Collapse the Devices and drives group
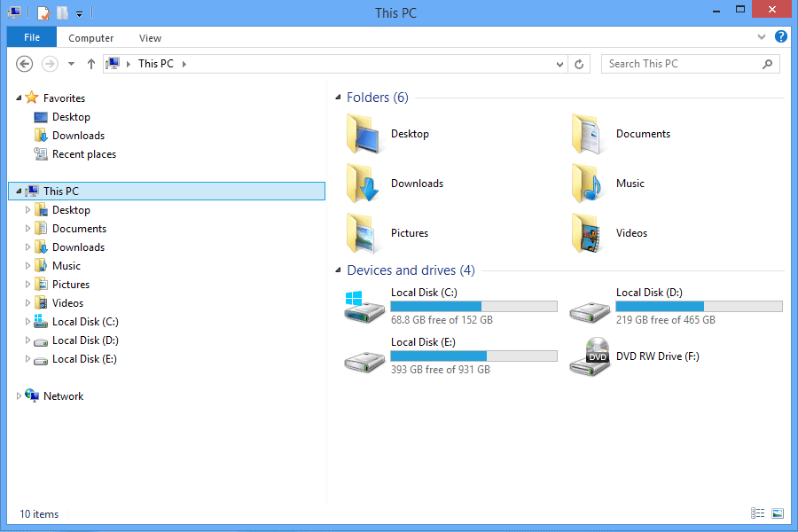 pyautogui.click(x=338, y=270)
